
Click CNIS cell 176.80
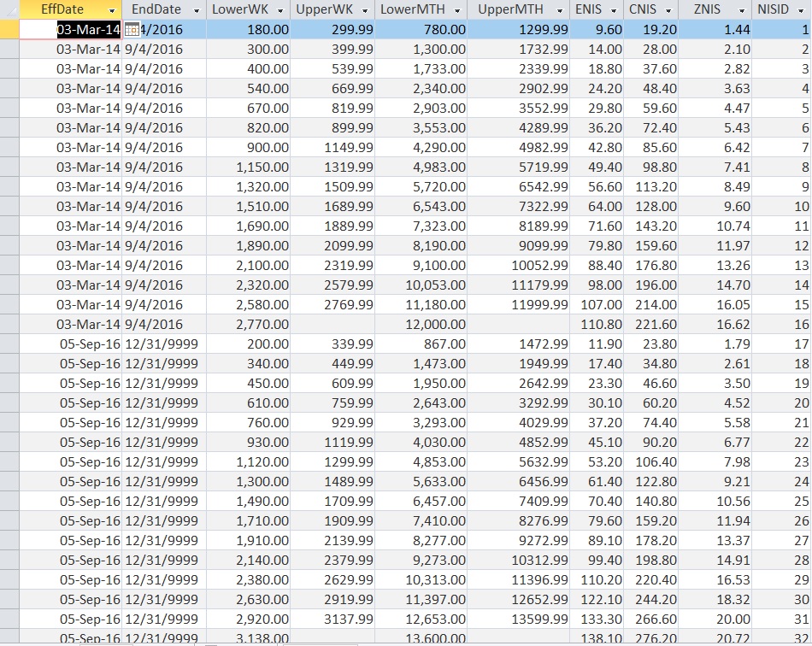point(651,266)
